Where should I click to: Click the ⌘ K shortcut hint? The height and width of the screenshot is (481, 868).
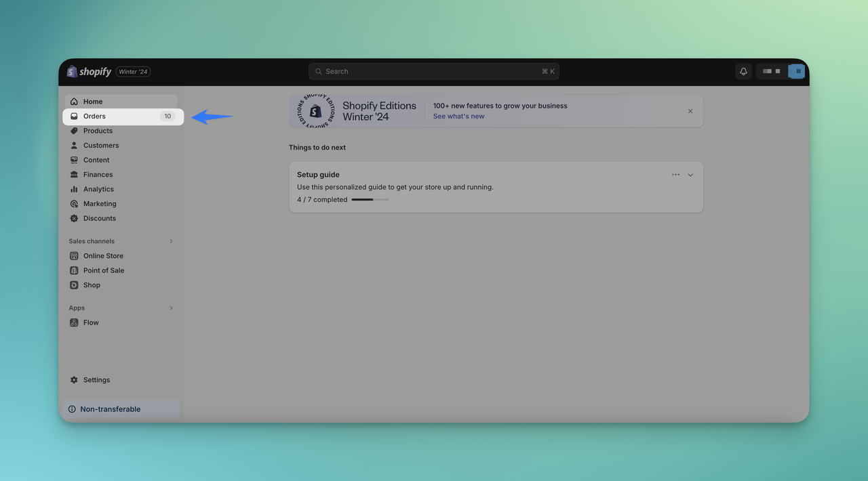pos(548,72)
